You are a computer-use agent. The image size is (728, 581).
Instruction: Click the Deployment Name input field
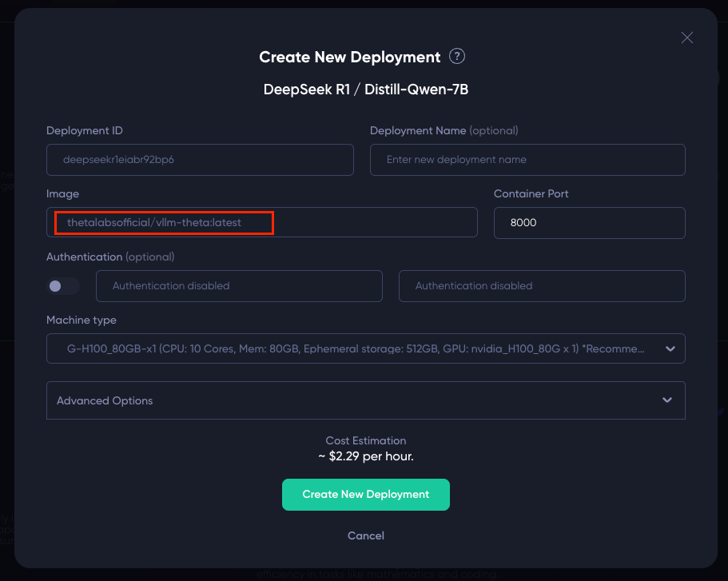[x=527, y=160]
